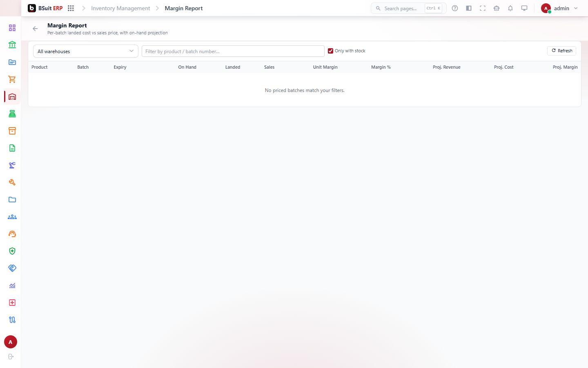Expand the All warehouses dropdown
Screen dimensions: 588x368
point(86,51)
